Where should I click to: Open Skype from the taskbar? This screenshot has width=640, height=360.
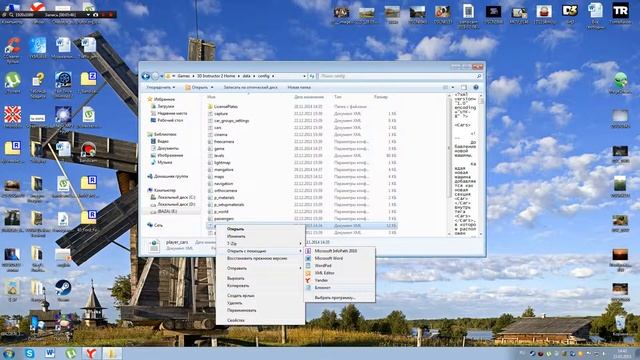(29, 353)
